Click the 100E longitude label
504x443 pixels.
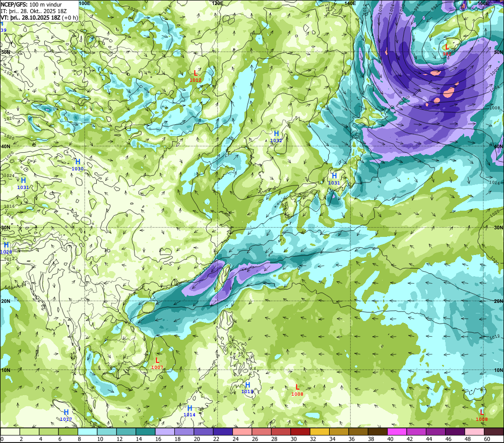click(85, 3)
